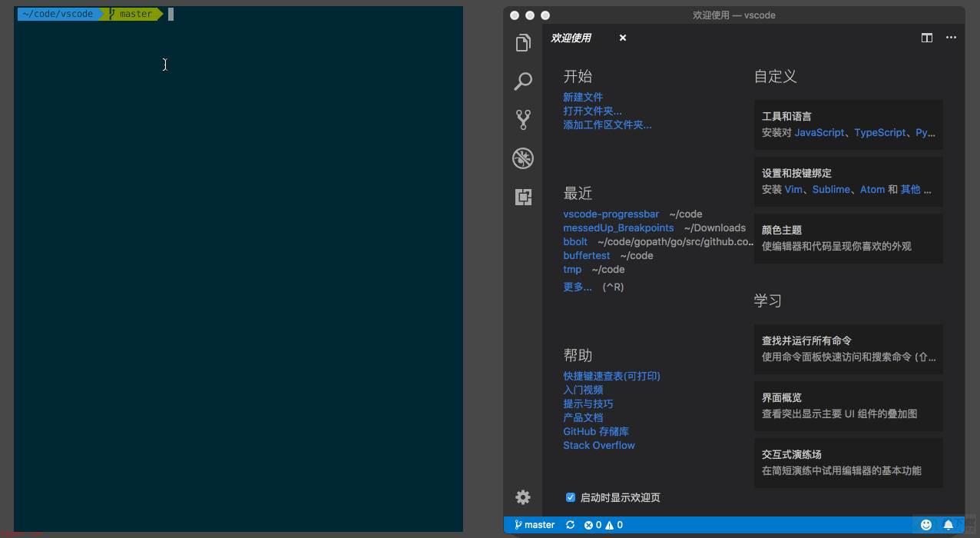Click the 更多... recent link
This screenshot has width=980, height=538.
(578, 287)
